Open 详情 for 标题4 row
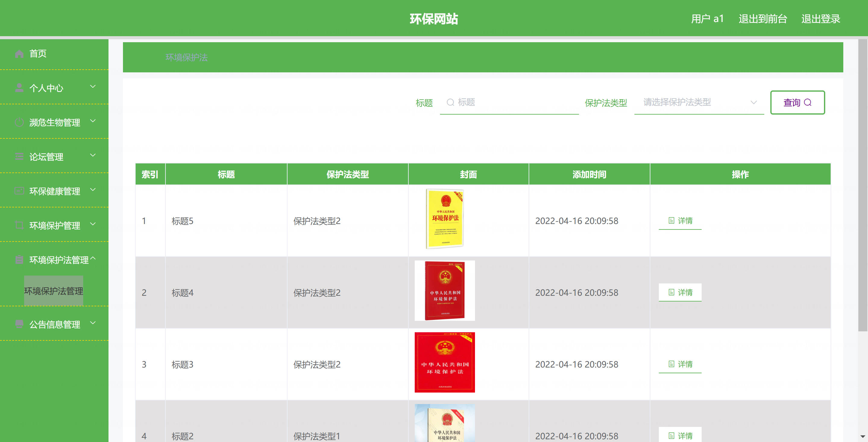Screen dimensions: 868x442 click(680, 292)
